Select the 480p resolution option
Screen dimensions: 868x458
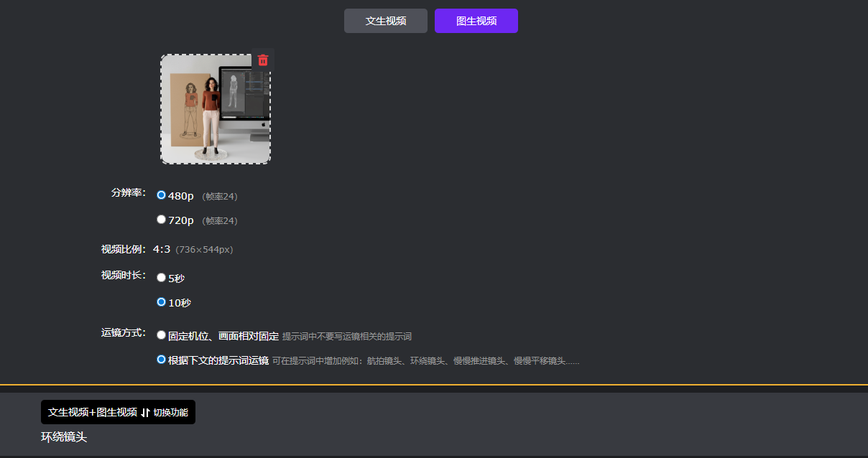pos(161,195)
